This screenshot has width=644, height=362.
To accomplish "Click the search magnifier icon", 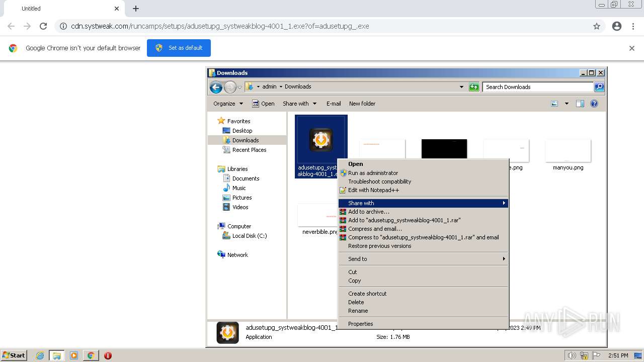I will [x=599, y=87].
